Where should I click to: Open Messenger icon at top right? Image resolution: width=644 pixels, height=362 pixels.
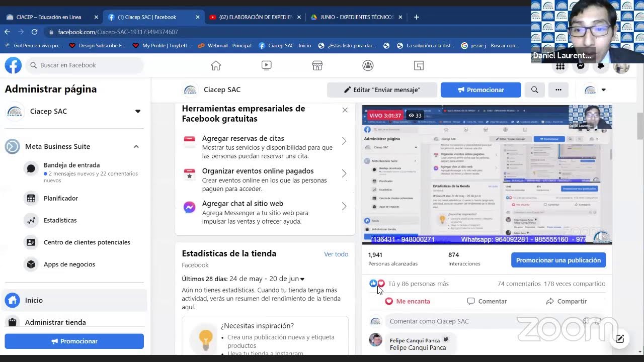click(x=581, y=66)
